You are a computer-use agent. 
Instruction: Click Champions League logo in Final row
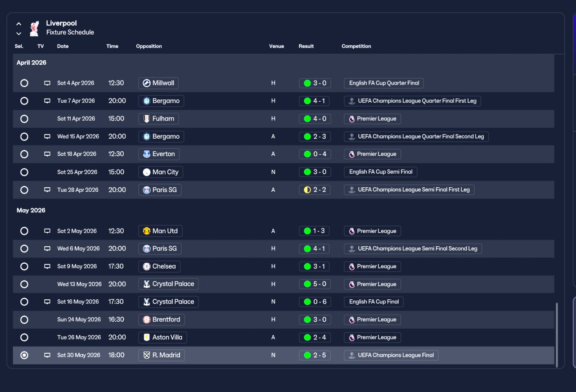coord(352,355)
